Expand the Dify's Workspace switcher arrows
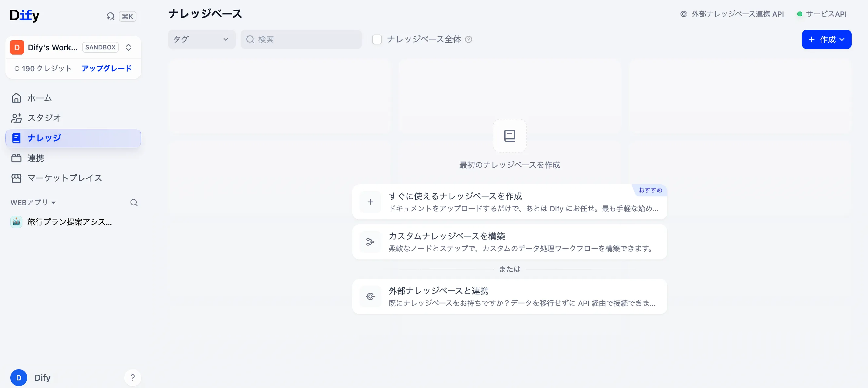This screenshot has width=868, height=388. pyautogui.click(x=129, y=47)
